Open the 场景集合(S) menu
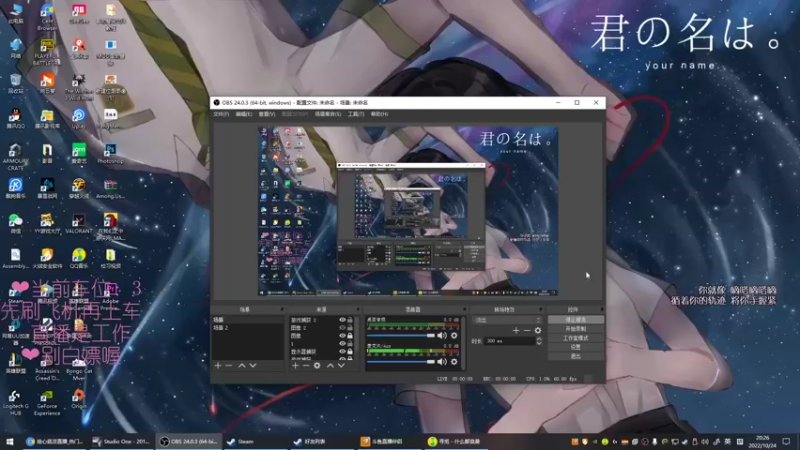Viewport: 800px width, 450px height. [328, 114]
